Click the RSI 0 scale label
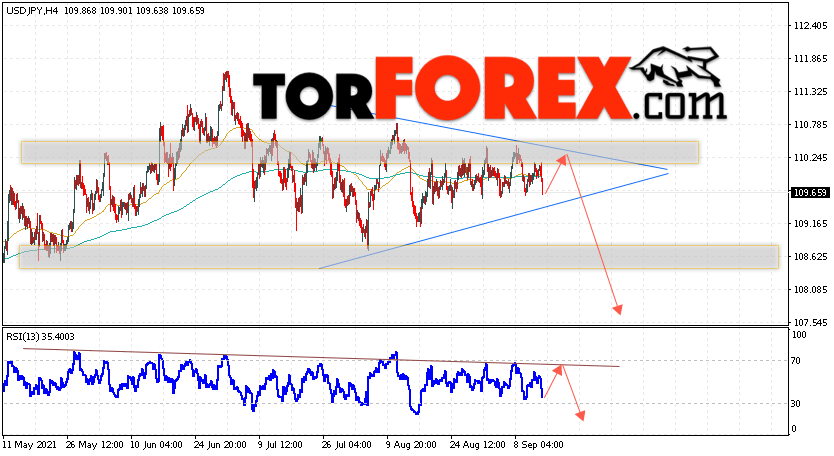834x456 pixels. click(x=794, y=429)
